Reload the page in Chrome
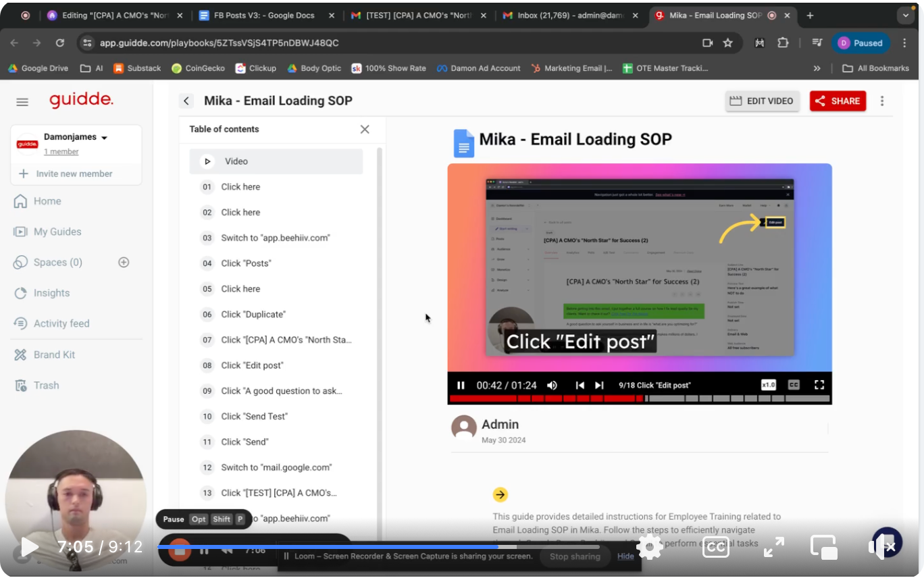 [60, 43]
